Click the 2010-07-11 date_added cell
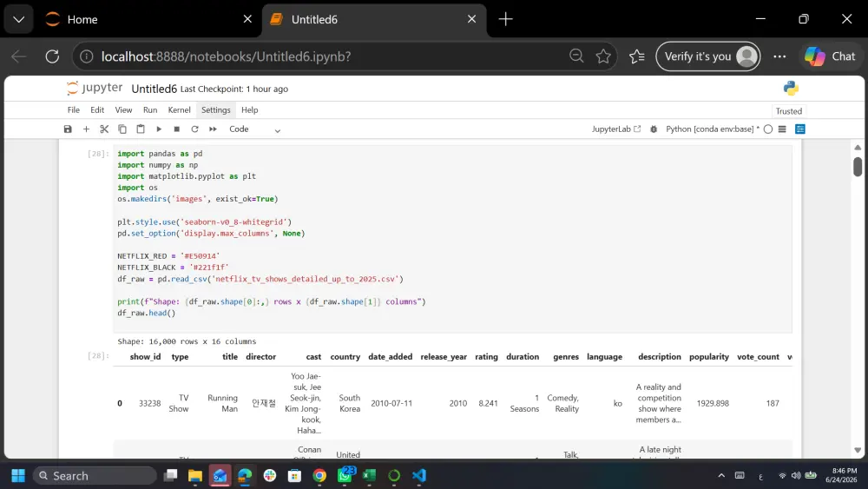868x489 pixels. coord(391,403)
